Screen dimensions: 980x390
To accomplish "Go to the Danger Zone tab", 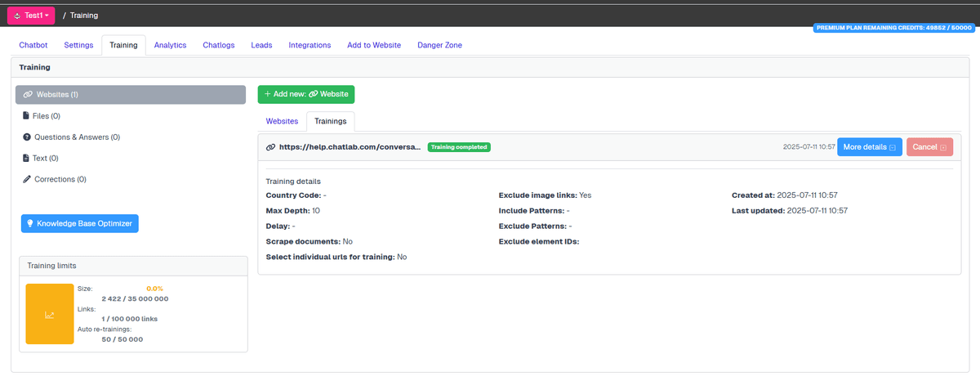I will 439,46.
